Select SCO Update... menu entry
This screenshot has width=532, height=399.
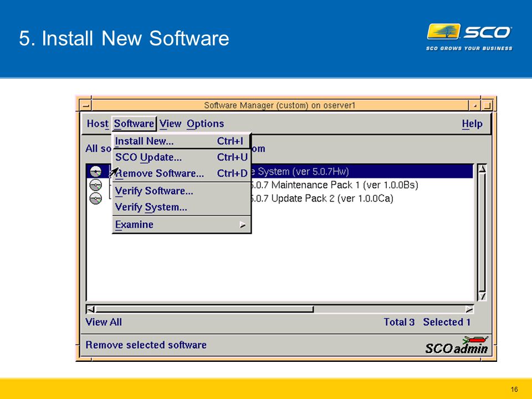pos(182,157)
